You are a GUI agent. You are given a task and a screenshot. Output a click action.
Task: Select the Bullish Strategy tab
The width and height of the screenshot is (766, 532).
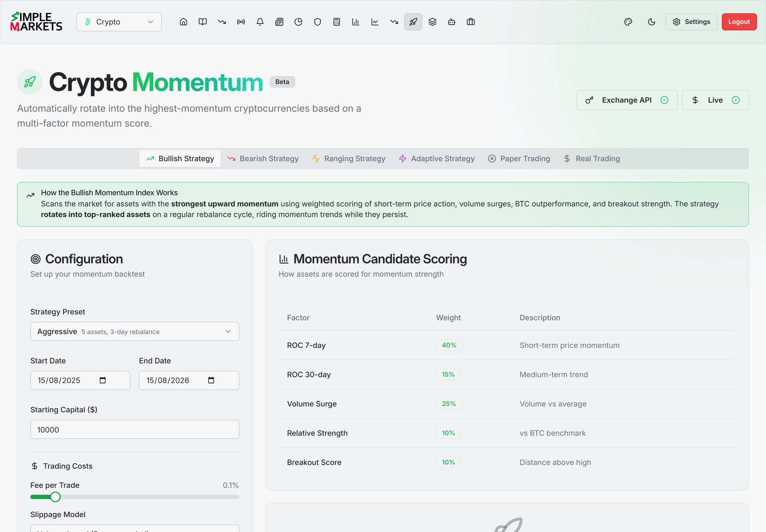pyautogui.click(x=180, y=158)
